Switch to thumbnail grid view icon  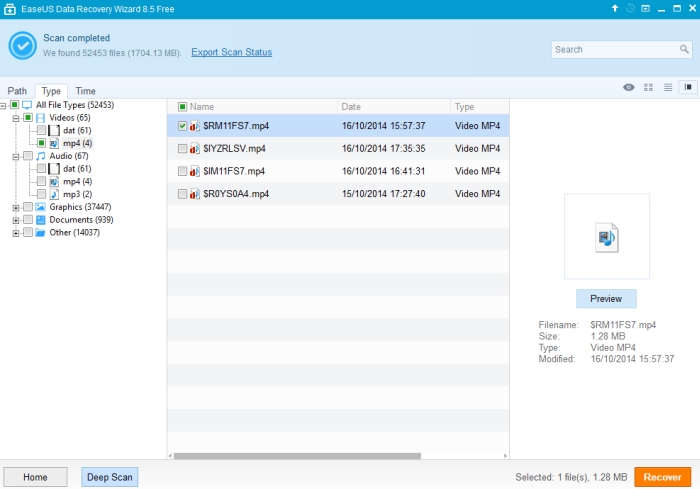coord(648,88)
